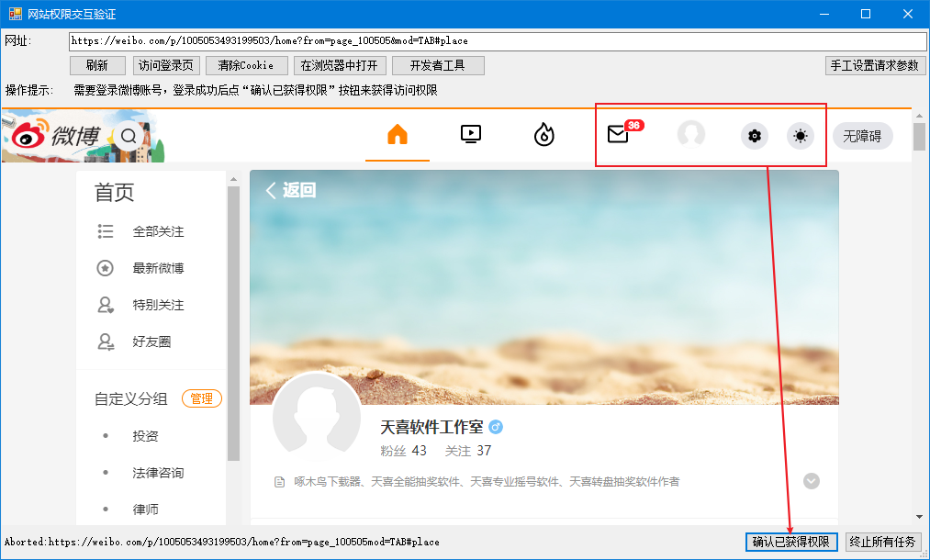The width and height of the screenshot is (930, 560).
Task: Click the page's vertical scrollbar thumb
Action: [919, 136]
